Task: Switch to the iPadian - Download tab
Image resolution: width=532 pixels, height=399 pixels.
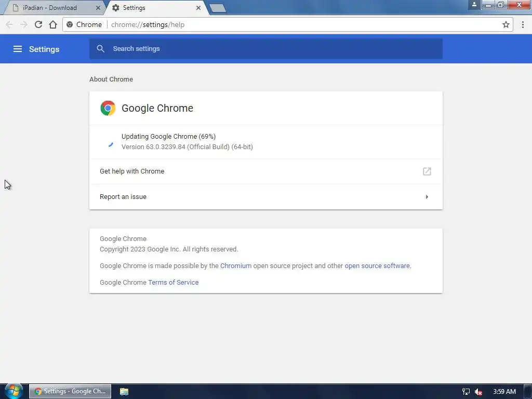Action: (54, 7)
